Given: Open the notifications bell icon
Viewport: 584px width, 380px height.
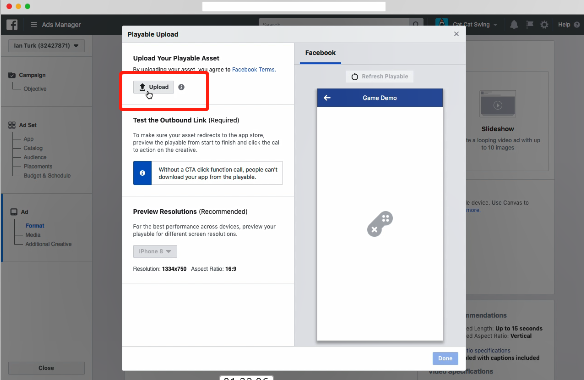Looking at the screenshot, I should (514, 25).
